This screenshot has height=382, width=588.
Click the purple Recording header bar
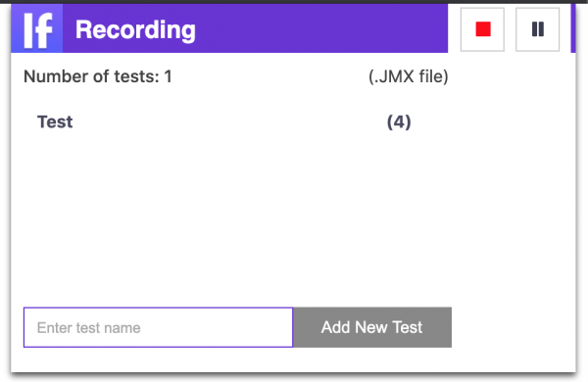tap(229, 28)
